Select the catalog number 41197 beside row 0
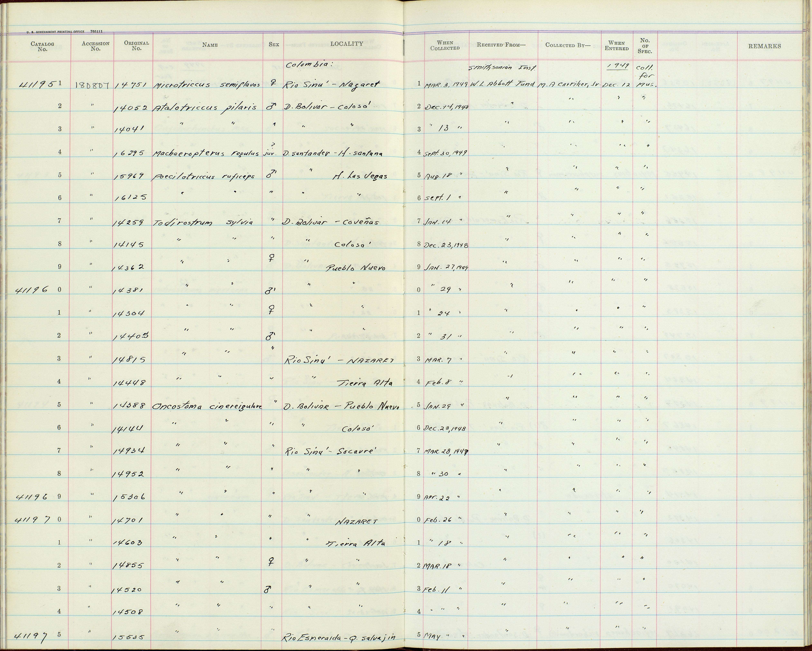Image resolution: width=812 pixels, height=651 pixels. 32,520
